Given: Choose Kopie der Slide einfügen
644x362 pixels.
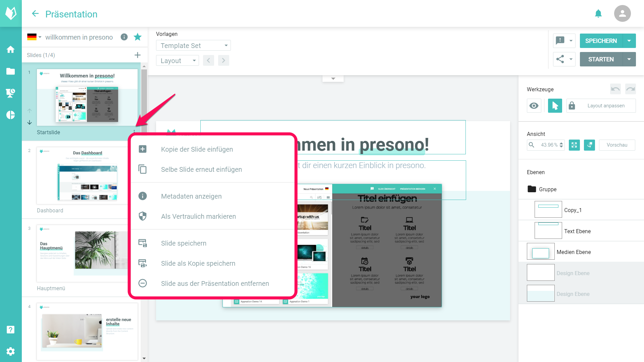Looking at the screenshot, I should click(212, 149).
